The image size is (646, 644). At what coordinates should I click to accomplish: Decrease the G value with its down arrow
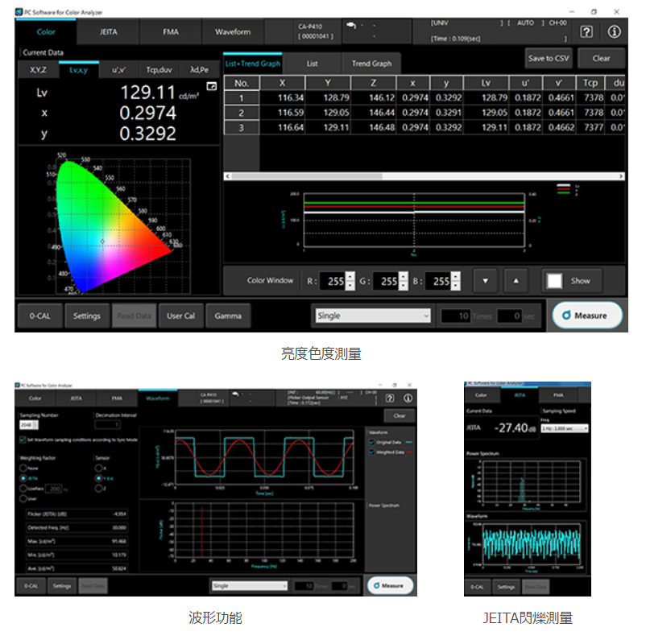tap(404, 286)
